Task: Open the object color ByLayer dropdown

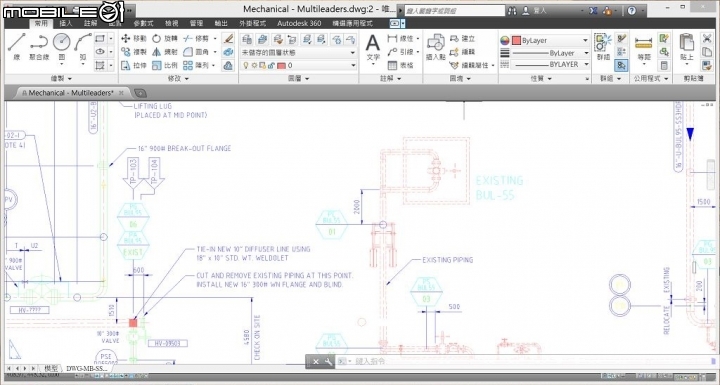Action: point(550,40)
